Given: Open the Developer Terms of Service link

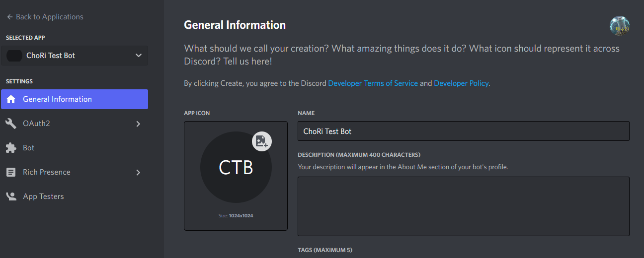Looking at the screenshot, I should 373,83.
